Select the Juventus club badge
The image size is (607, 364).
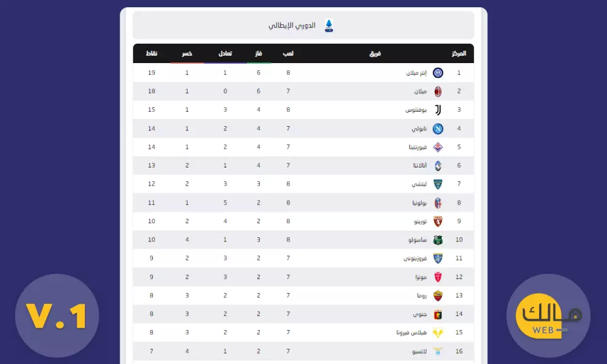pyautogui.click(x=438, y=110)
